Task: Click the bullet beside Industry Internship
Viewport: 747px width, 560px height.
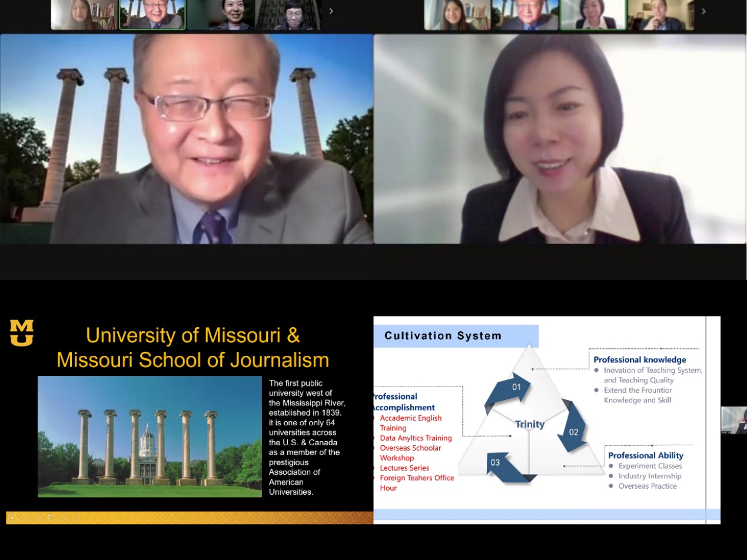Action: (x=612, y=476)
